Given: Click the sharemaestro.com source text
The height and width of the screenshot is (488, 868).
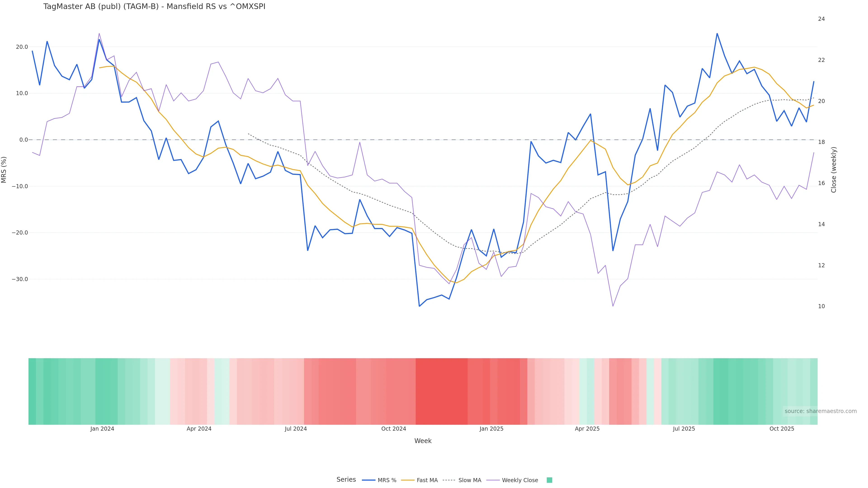Looking at the screenshot, I should pos(820,411).
